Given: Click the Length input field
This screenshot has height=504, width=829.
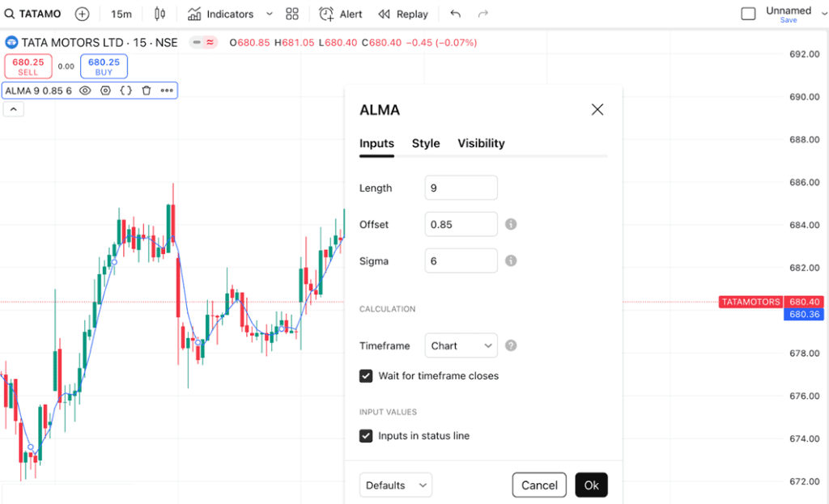Looking at the screenshot, I should pos(461,188).
